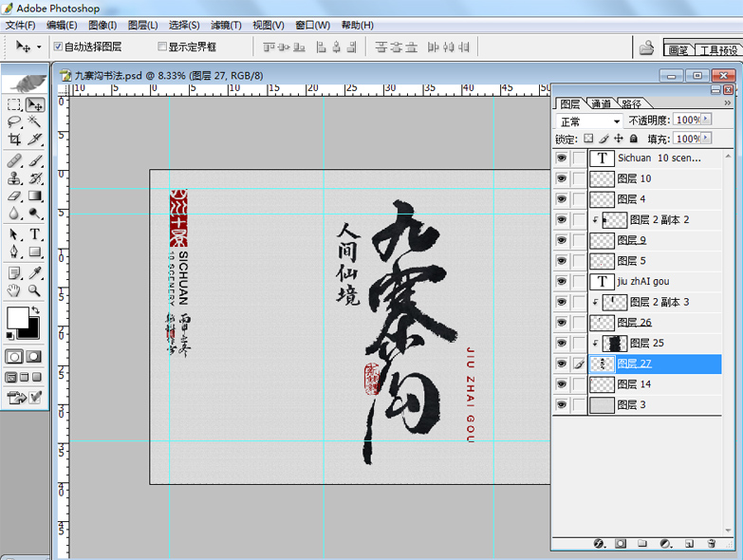Open the new adjustment layer menu
The image size is (743, 560).
click(x=665, y=544)
